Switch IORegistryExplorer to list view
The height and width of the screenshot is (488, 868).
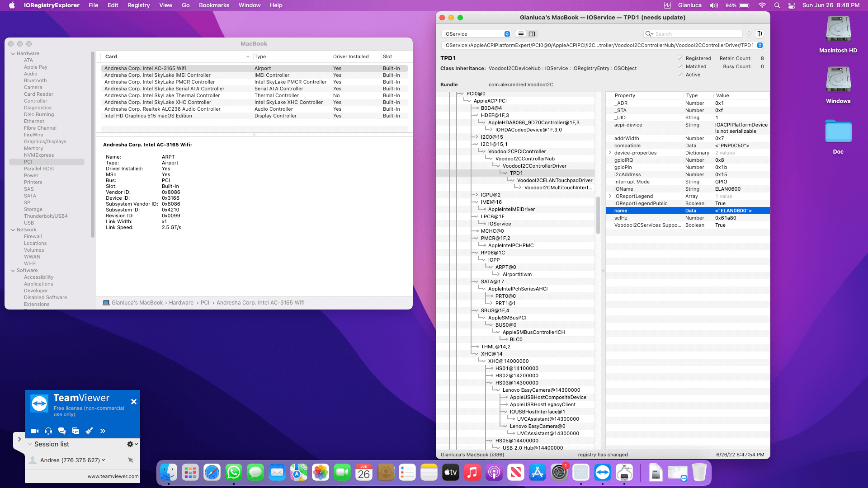521,34
